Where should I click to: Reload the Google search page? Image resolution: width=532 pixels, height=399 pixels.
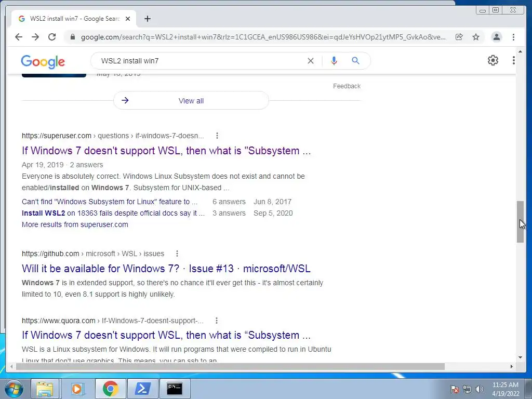52,37
